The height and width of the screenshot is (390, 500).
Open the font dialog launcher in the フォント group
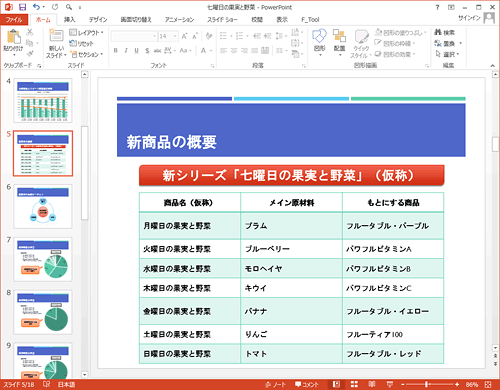click(212, 66)
